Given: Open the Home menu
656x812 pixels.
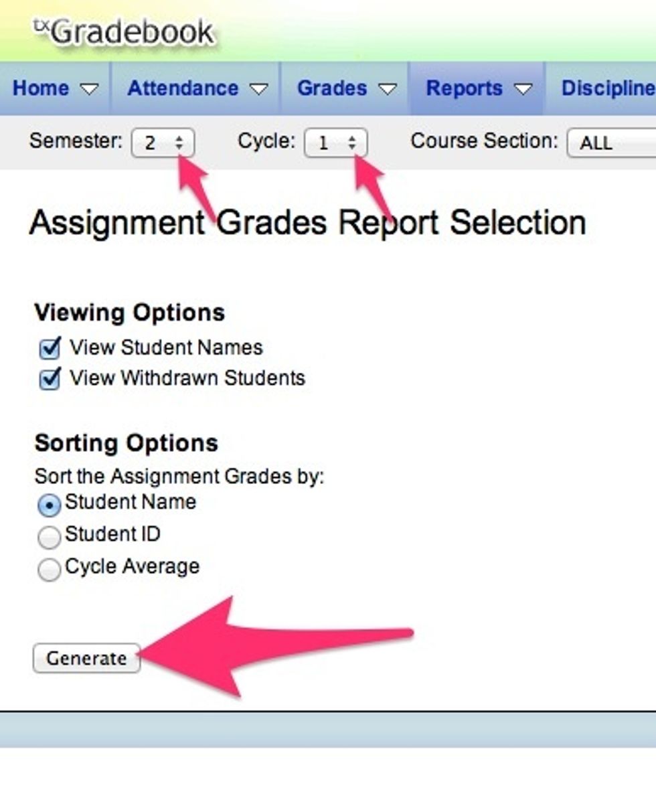Looking at the screenshot, I should click(x=41, y=88).
